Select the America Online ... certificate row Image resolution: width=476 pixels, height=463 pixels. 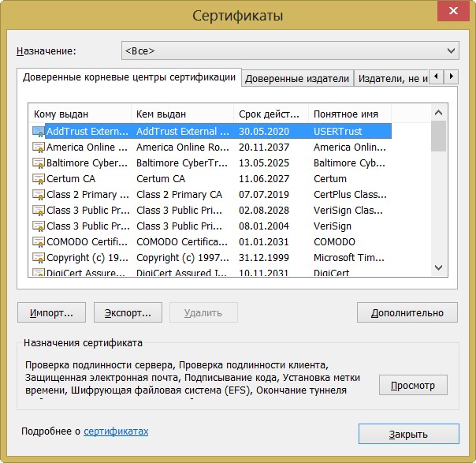tap(211, 147)
